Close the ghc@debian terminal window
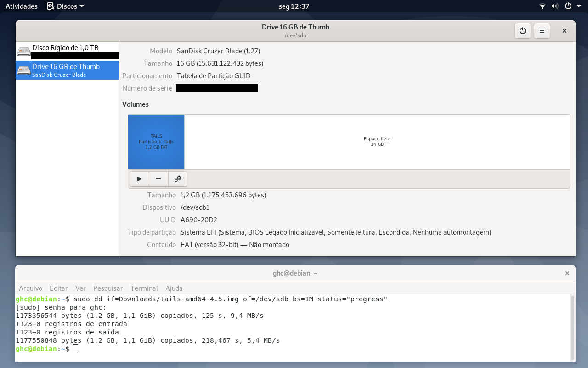The width and height of the screenshot is (588, 368). point(567,273)
